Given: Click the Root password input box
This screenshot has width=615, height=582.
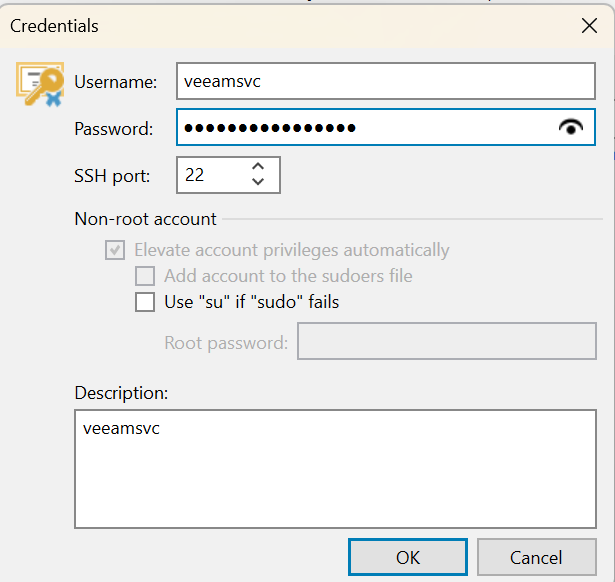Looking at the screenshot, I should [x=447, y=341].
